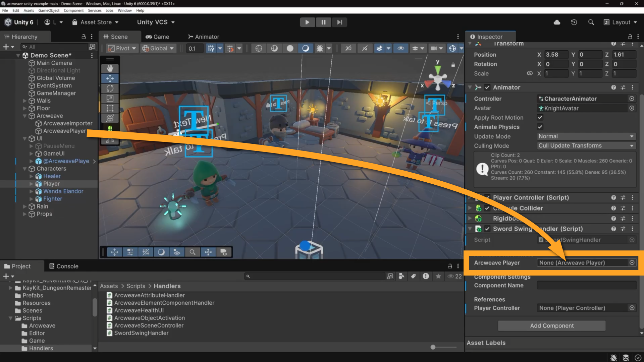
Task: Uncheck Animate Physics
Action: pos(540,127)
